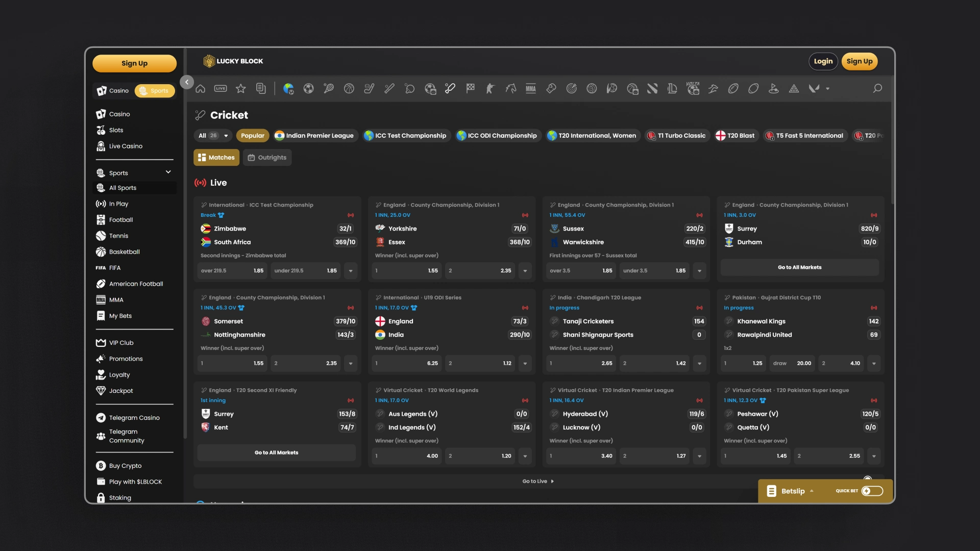Open the Home icon in sports toolbar

tap(201, 89)
